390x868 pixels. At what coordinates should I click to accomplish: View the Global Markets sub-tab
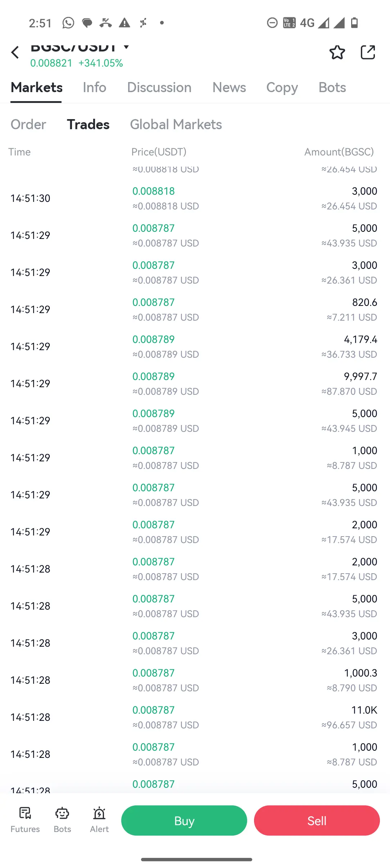(176, 125)
